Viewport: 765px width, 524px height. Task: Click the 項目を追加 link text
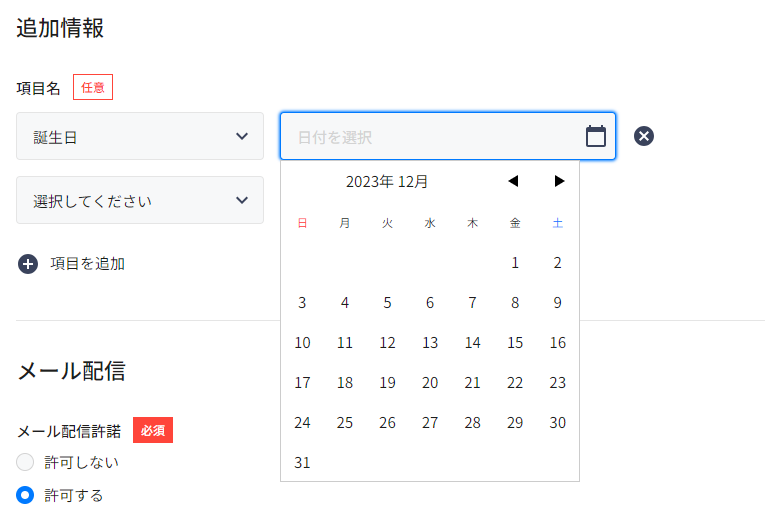(88, 264)
